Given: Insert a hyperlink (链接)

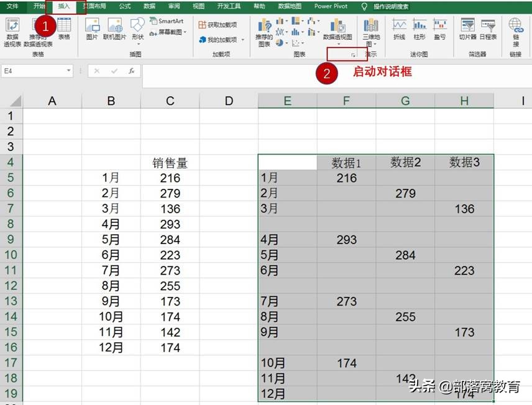Looking at the screenshot, I should pyautogui.click(x=516, y=32).
